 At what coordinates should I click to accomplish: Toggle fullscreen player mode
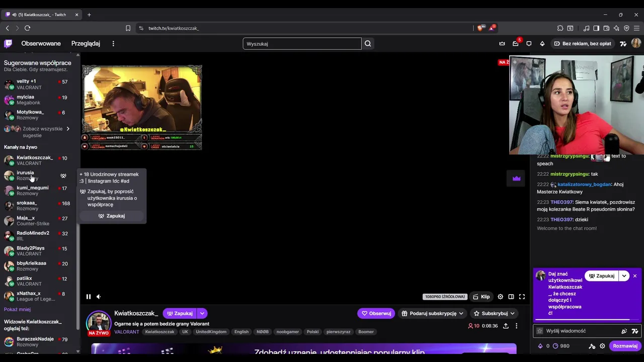click(522, 297)
